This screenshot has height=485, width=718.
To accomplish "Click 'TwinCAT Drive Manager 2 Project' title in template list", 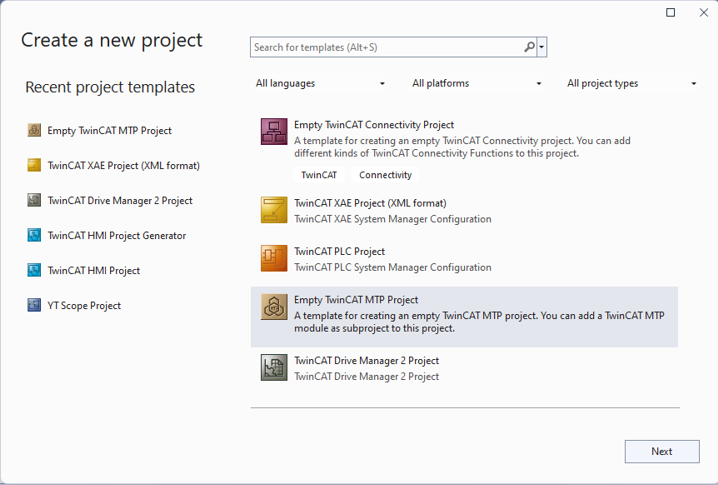I will 366,360.
